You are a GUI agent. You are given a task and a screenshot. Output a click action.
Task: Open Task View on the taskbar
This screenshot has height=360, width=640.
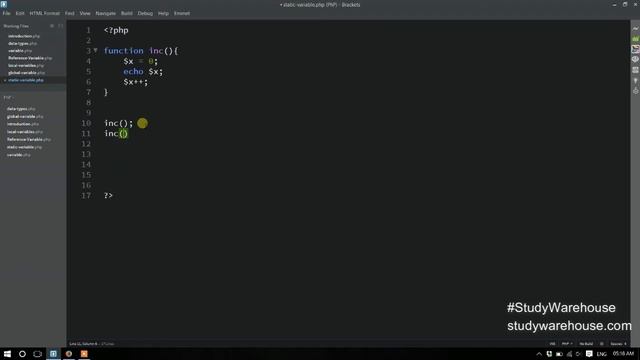pyautogui.click(x=38, y=354)
